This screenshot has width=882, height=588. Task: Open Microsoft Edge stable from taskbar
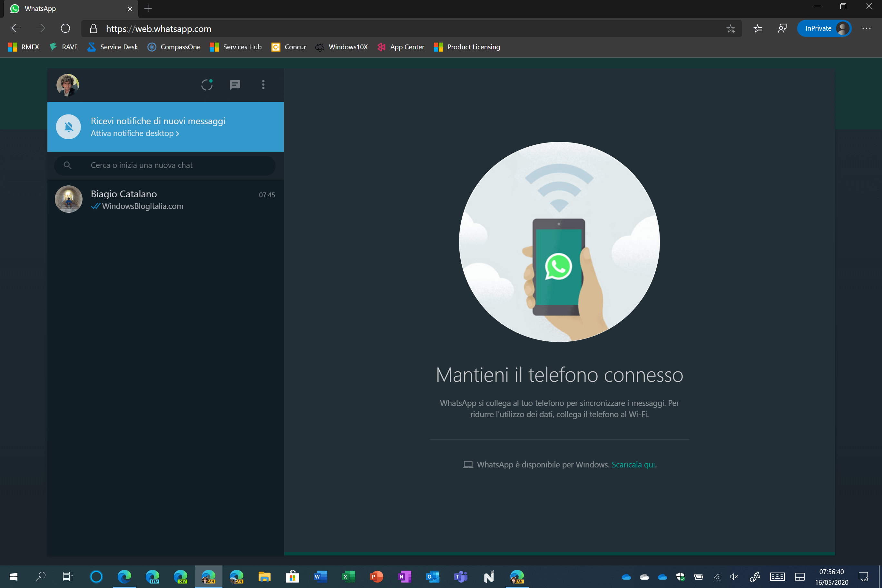[124, 577]
